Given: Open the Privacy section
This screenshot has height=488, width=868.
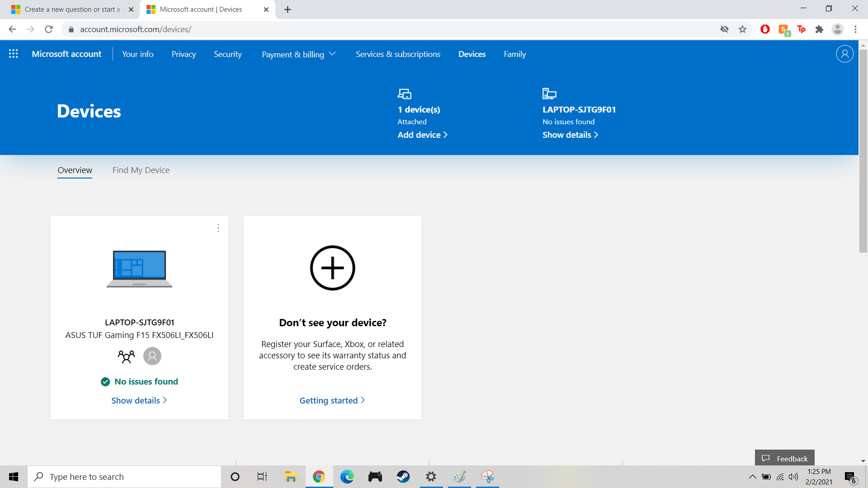Looking at the screenshot, I should click(x=184, y=54).
